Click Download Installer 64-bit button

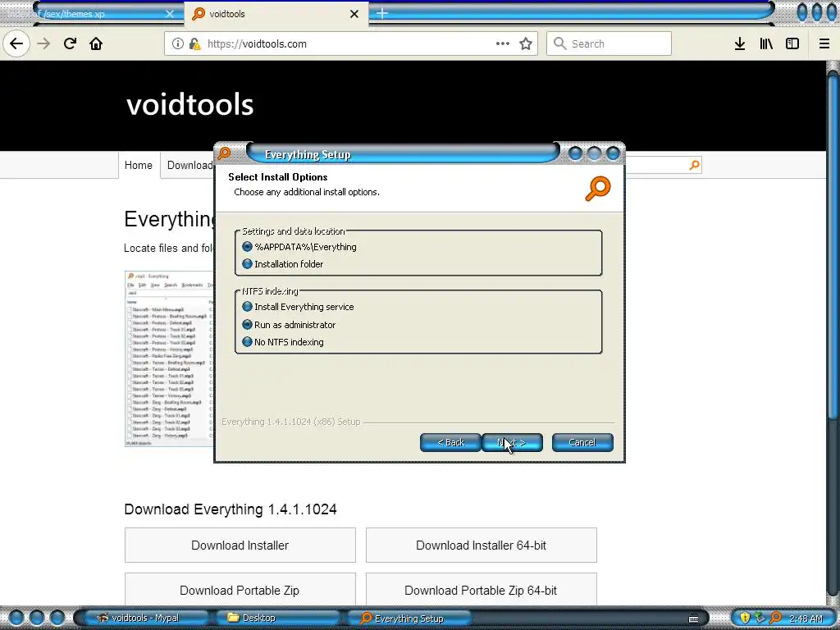pos(481,546)
